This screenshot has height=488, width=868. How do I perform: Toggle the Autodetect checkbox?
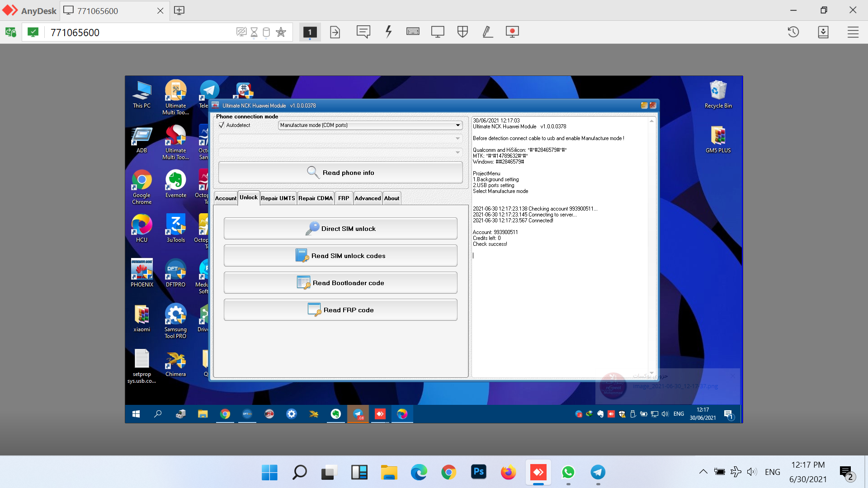(222, 125)
